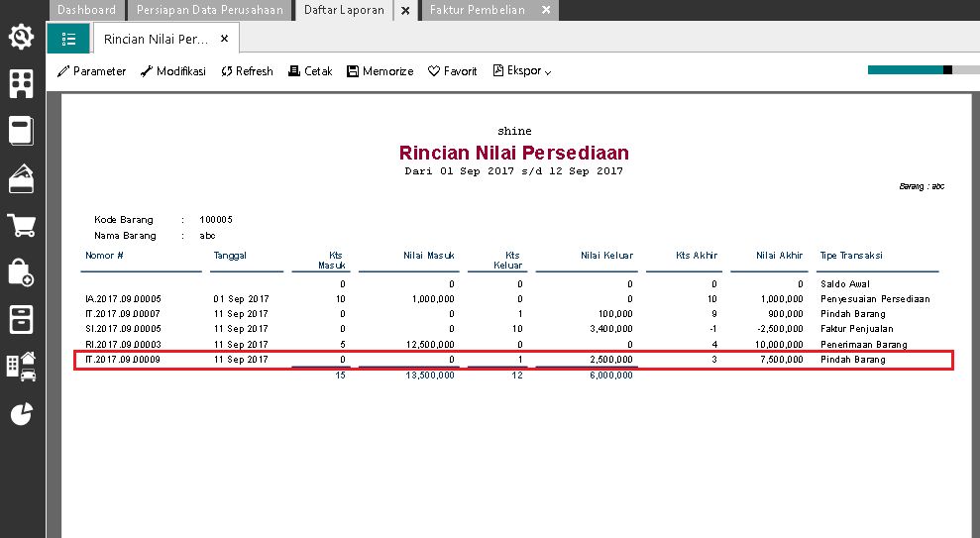Close the Rincian Nilai Persediaan sub-tab
The image size is (980, 538).
224,39
